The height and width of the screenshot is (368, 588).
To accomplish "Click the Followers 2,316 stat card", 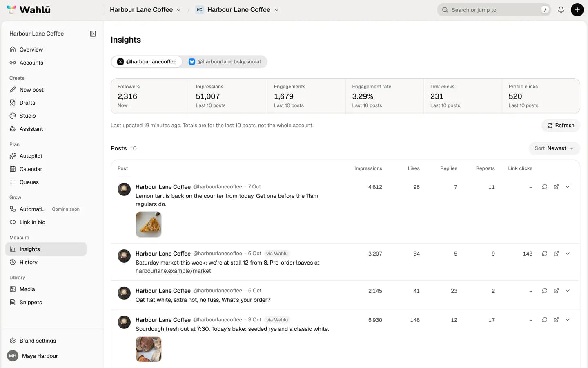I will coord(150,96).
